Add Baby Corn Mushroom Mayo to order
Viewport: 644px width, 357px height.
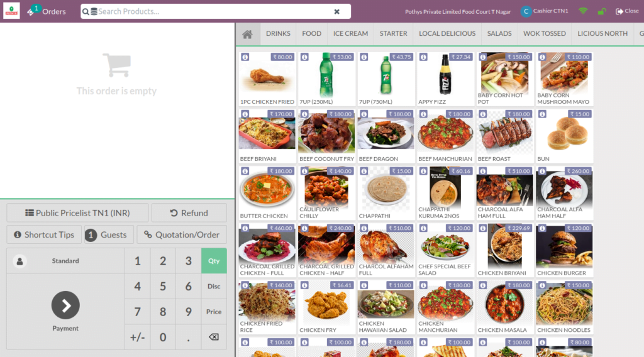coord(564,79)
